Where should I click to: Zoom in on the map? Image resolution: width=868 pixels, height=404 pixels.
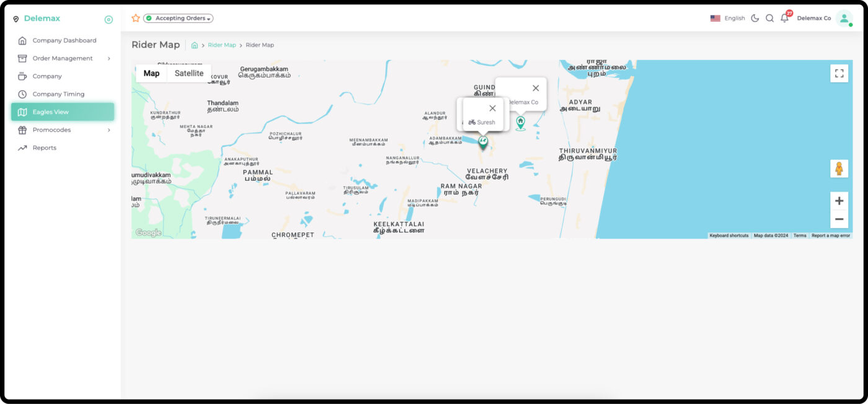pos(839,201)
